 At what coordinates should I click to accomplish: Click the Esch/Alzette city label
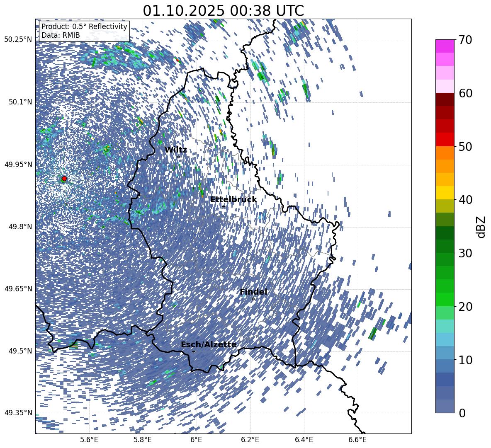pos(209,344)
